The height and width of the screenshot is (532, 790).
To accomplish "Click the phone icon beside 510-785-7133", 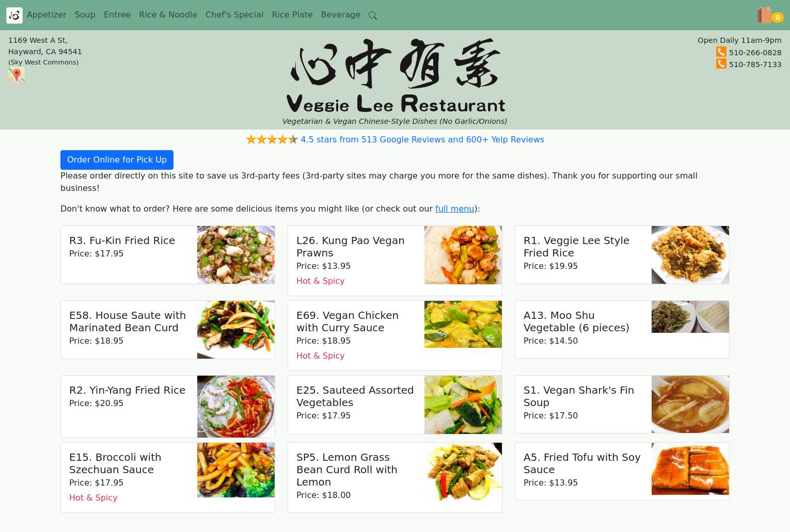I will [721, 63].
